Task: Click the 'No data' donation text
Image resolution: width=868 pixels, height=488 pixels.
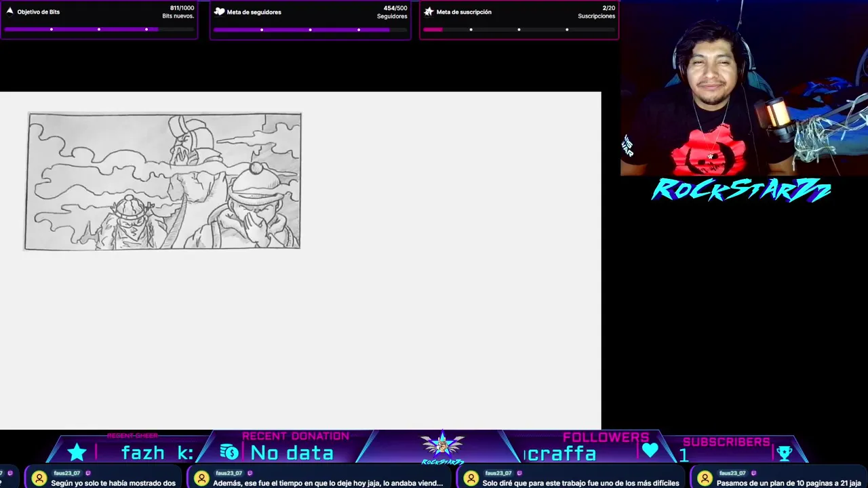Action: coord(292,453)
